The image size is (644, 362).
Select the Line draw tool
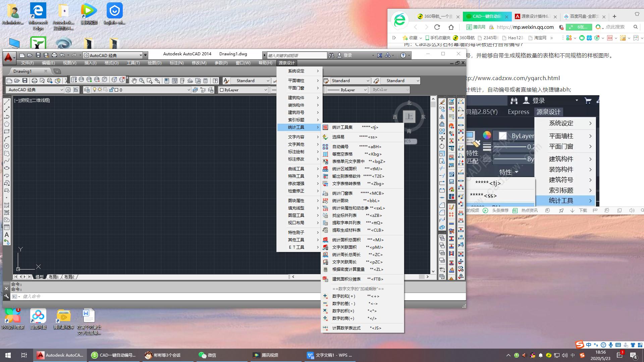6,102
